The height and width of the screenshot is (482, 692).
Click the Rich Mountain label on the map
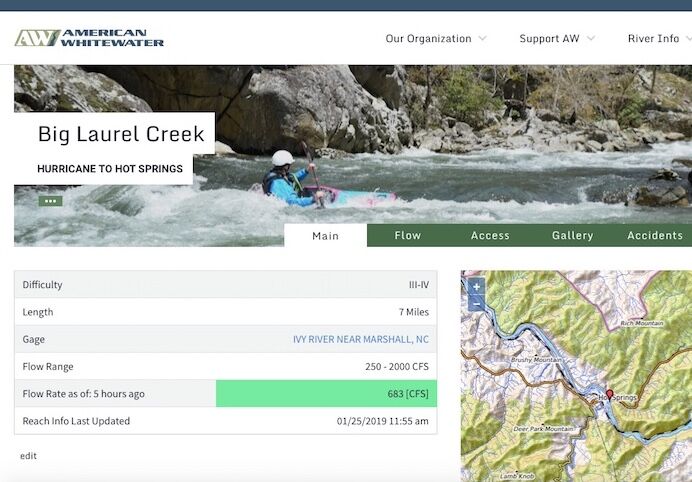642,324
